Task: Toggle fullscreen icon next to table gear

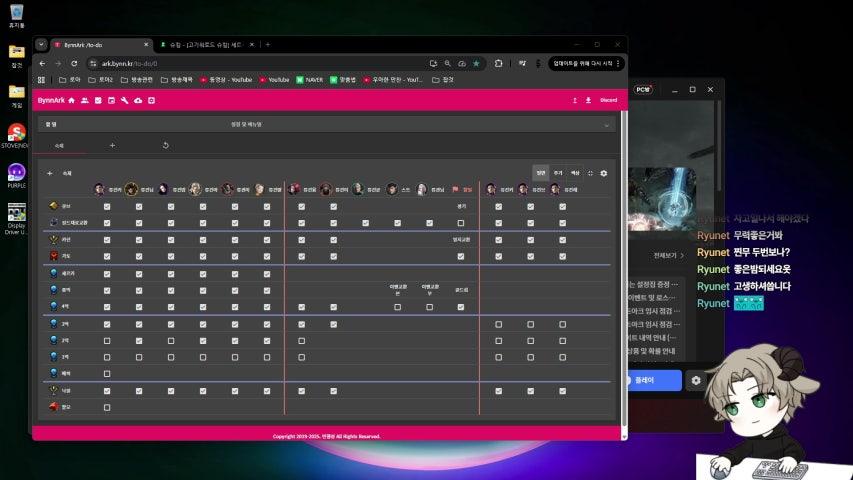Action: [x=590, y=173]
